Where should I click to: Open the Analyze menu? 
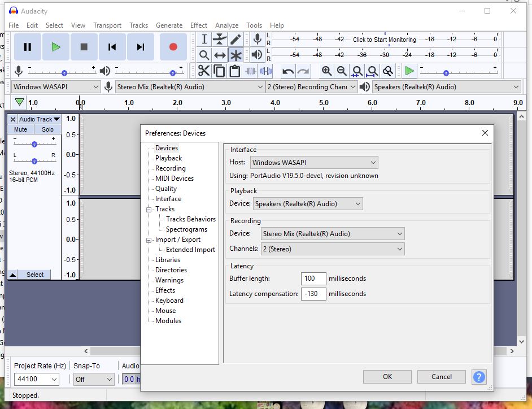point(226,25)
